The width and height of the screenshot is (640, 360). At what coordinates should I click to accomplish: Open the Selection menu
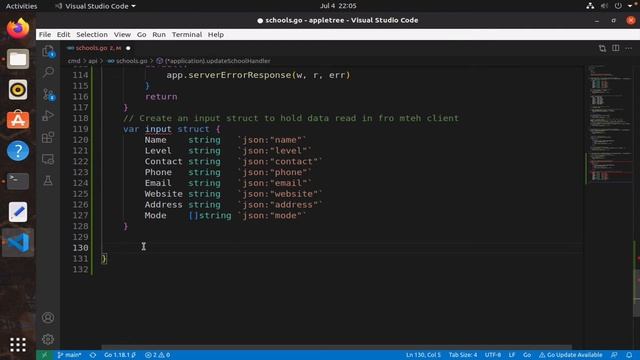(x=92, y=35)
